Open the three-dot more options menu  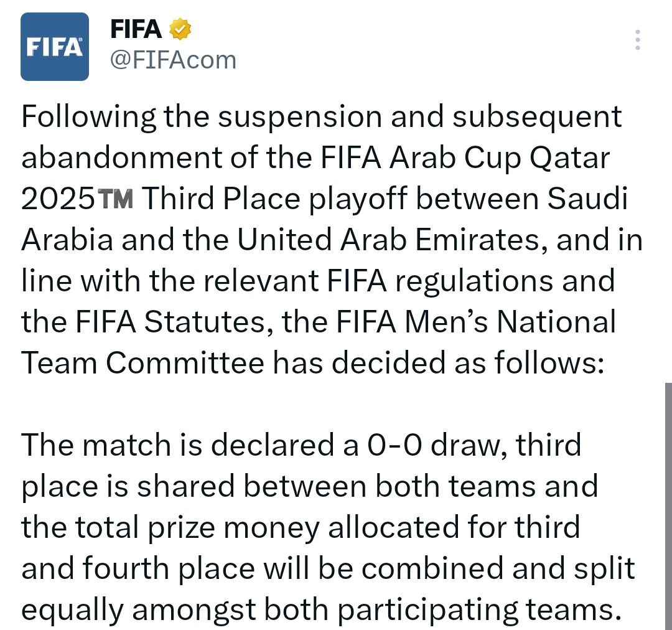point(637,40)
